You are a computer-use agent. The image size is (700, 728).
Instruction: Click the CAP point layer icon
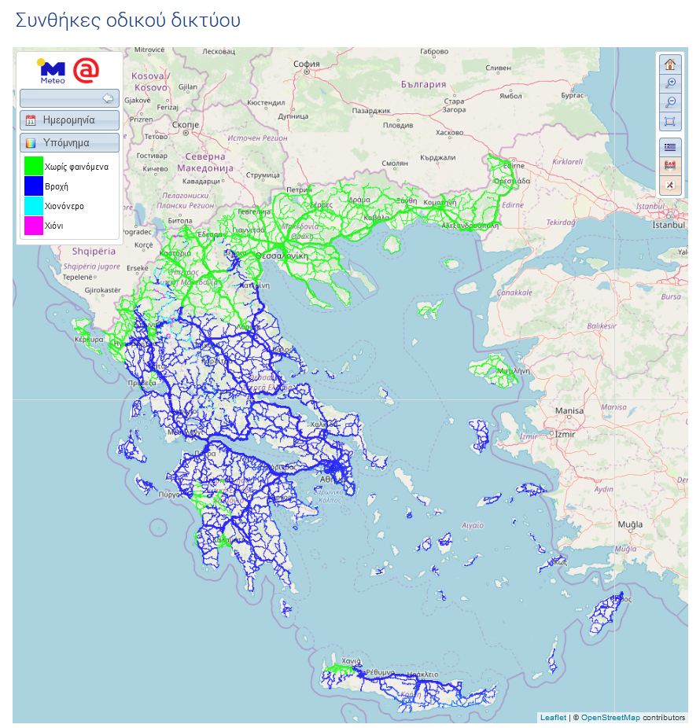point(670,165)
